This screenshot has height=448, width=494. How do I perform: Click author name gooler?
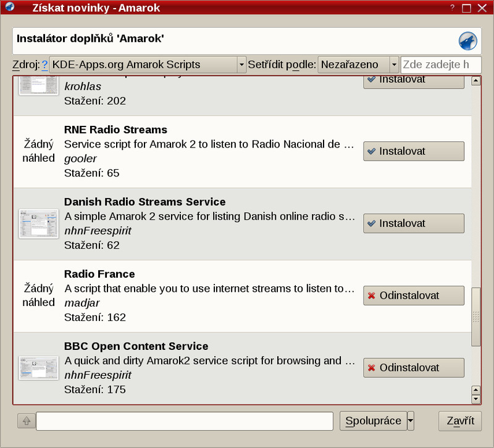tap(80, 159)
